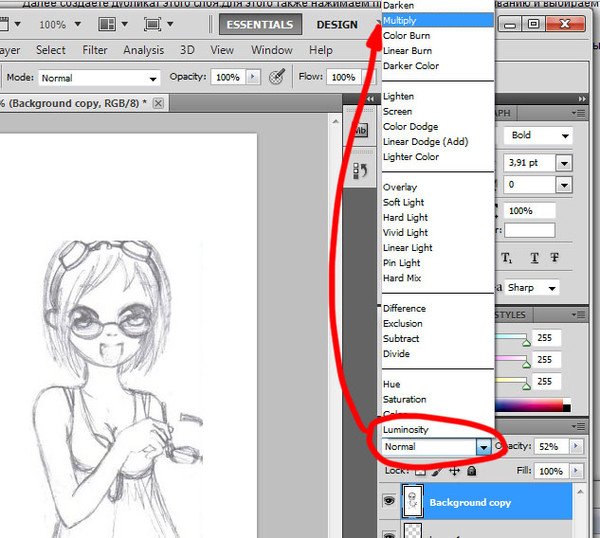Viewport: 600px width, 538px height.
Task: Close the Background copy document tab
Action: (158, 103)
